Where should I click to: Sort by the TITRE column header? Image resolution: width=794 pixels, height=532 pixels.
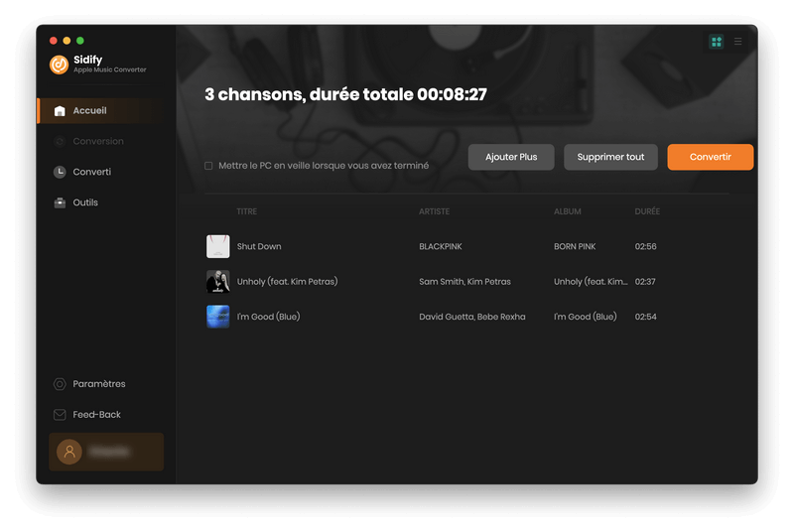(x=246, y=211)
